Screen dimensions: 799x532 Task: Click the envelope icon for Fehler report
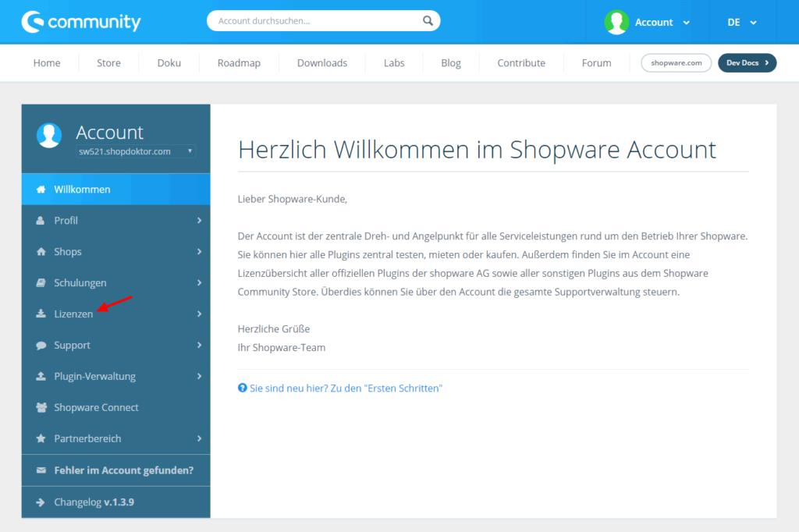[x=41, y=470]
